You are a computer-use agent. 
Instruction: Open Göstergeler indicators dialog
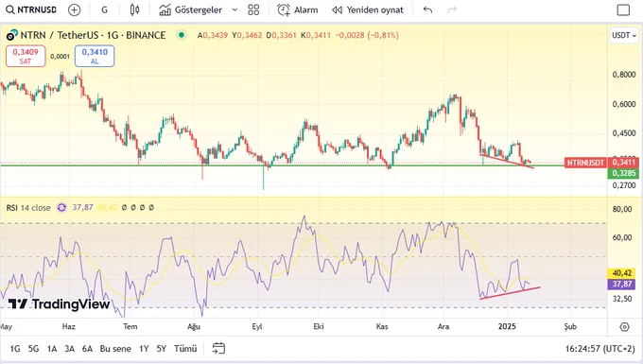pyautogui.click(x=191, y=9)
